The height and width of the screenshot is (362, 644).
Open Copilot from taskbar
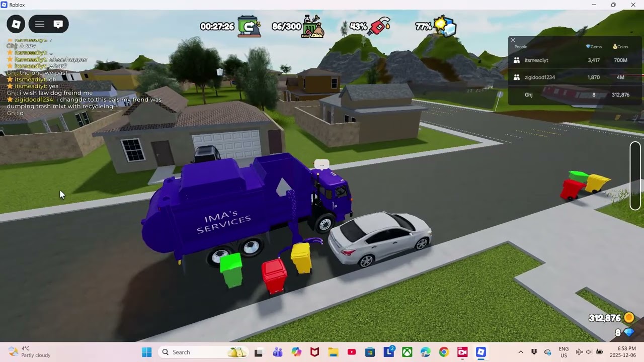296,352
